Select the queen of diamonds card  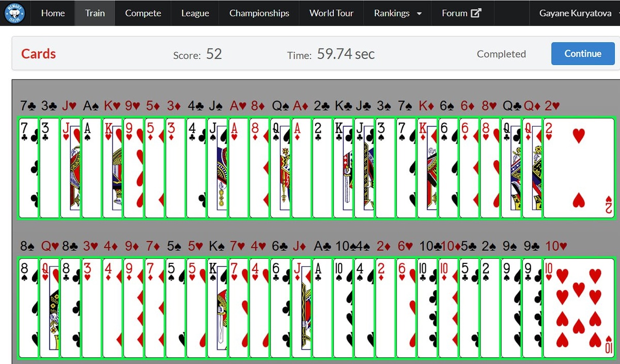[x=532, y=168]
